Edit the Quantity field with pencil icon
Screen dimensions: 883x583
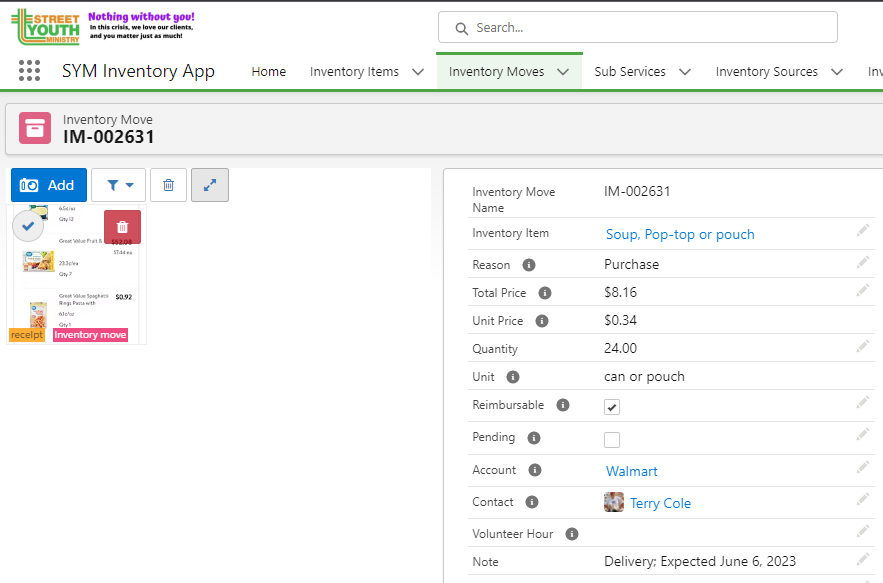863,346
